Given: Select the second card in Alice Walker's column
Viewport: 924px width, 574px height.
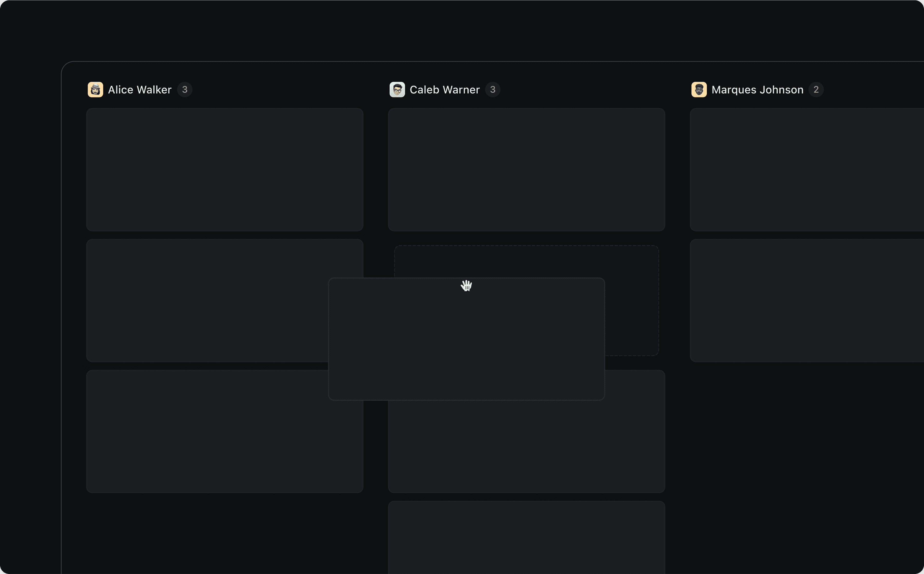Looking at the screenshot, I should 207,300.
